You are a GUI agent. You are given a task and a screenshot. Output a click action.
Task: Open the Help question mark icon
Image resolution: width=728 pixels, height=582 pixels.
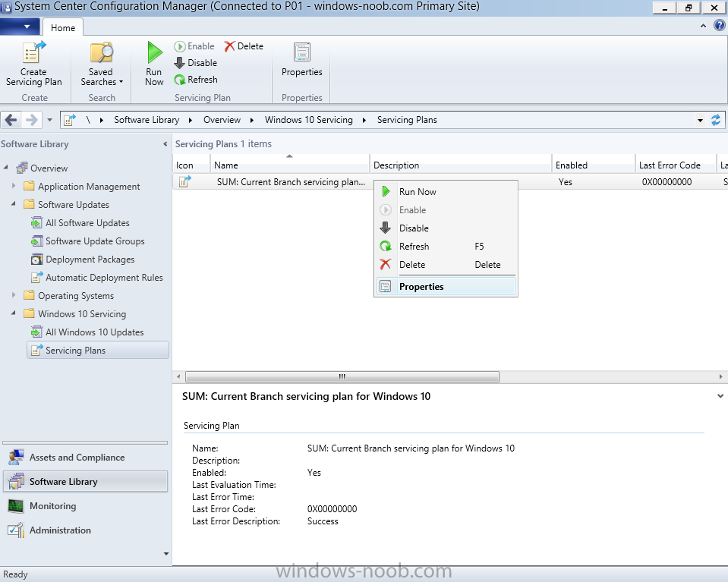click(x=719, y=25)
